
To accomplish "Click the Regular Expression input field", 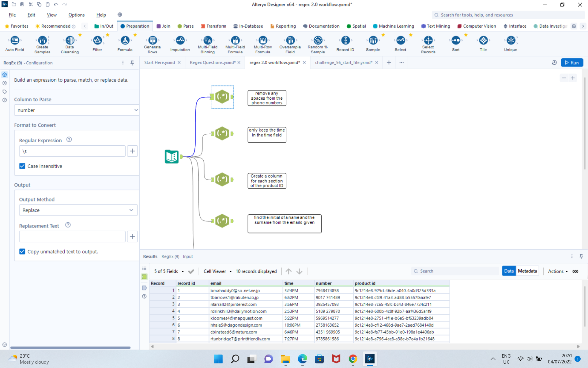I will click(x=72, y=151).
